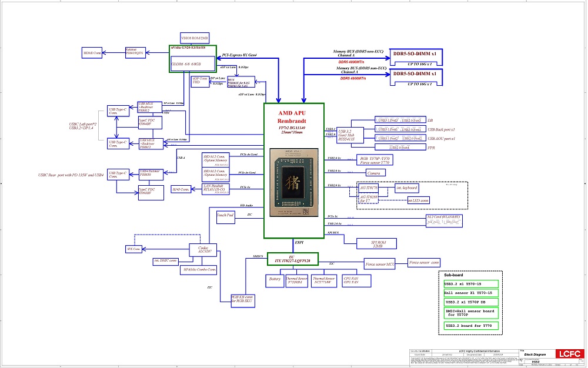
Task: Click the USB Type-C Conn beside USB4 Retimer
Action: coord(118,175)
